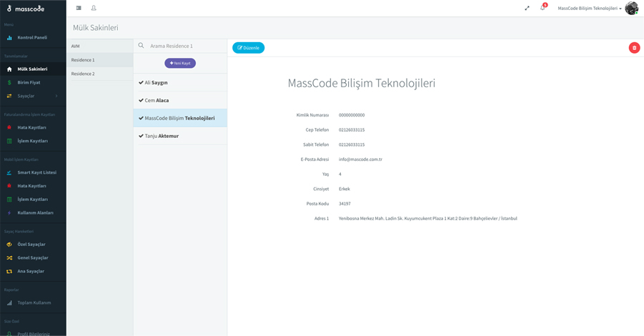Click the bug icon for Mobil Hata Kayıtları
This screenshot has height=336, width=644.
[9, 186]
